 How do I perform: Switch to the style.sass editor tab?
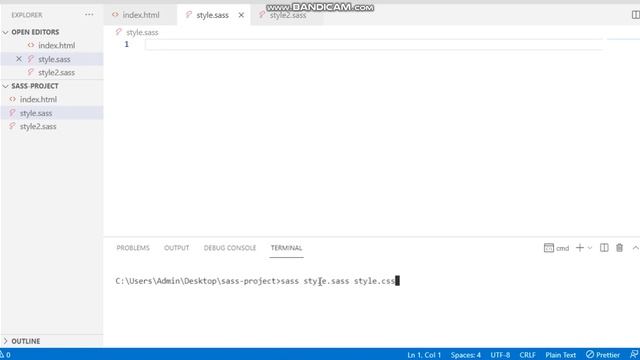(212, 15)
